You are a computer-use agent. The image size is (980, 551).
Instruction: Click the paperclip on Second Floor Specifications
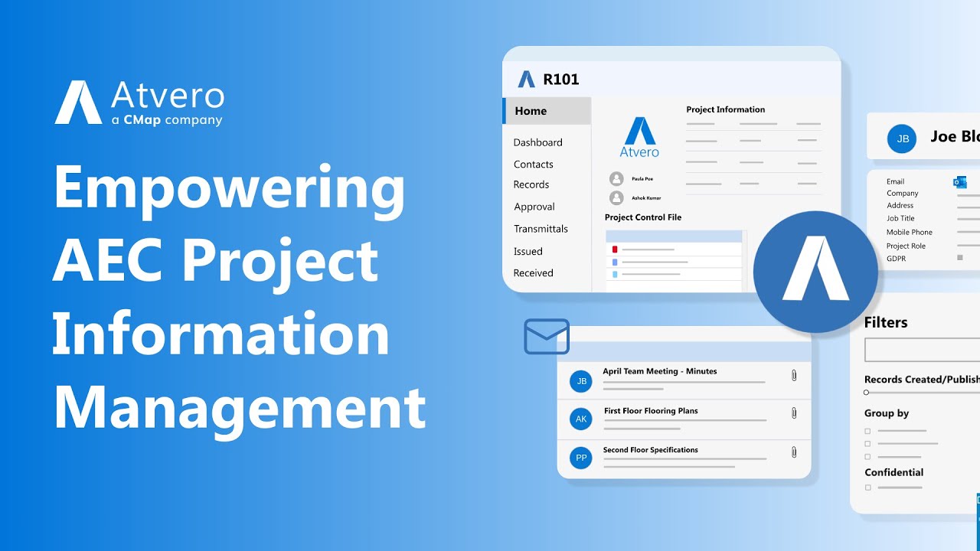(x=794, y=452)
